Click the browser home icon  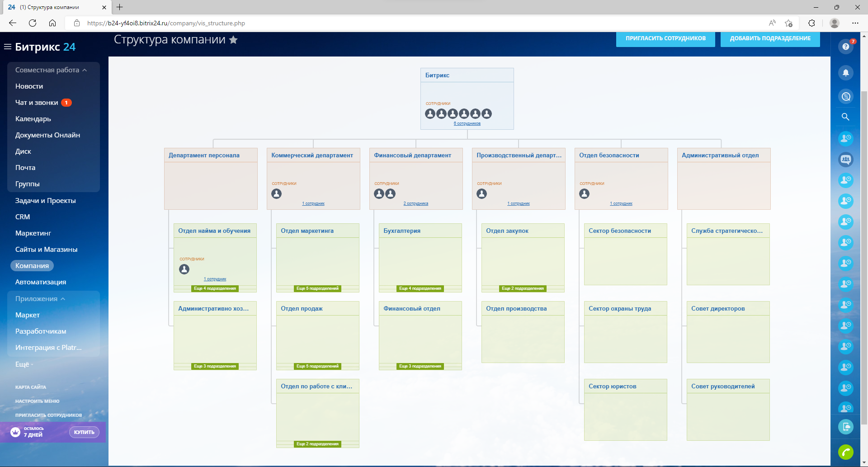(x=52, y=23)
